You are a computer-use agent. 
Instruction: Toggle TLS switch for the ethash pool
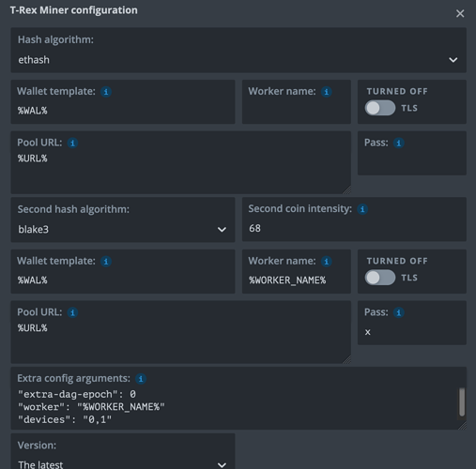(x=380, y=108)
